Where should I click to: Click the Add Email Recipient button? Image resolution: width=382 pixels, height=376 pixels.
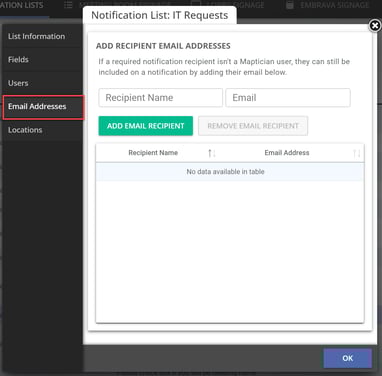(146, 126)
